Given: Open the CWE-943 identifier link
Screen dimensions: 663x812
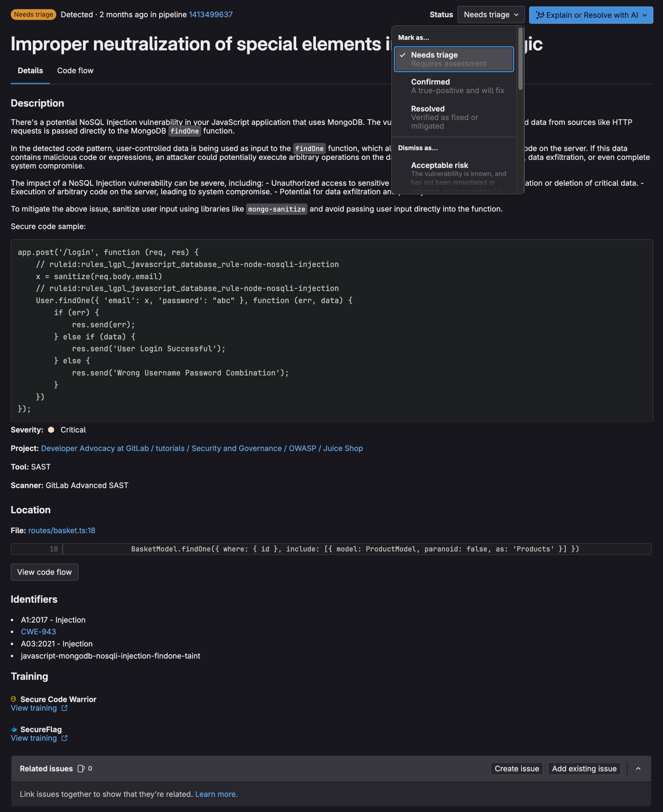Looking at the screenshot, I should pyautogui.click(x=38, y=631).
